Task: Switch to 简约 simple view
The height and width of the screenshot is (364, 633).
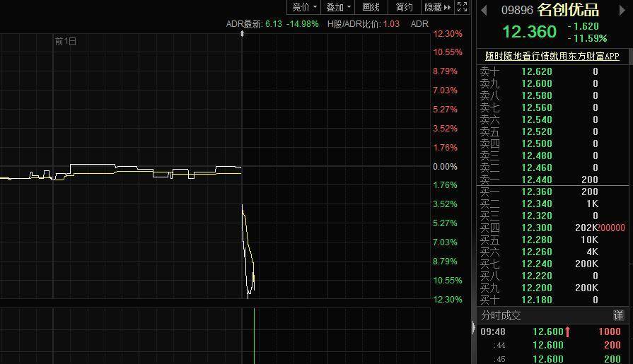Action: click(x=404, y=7)
